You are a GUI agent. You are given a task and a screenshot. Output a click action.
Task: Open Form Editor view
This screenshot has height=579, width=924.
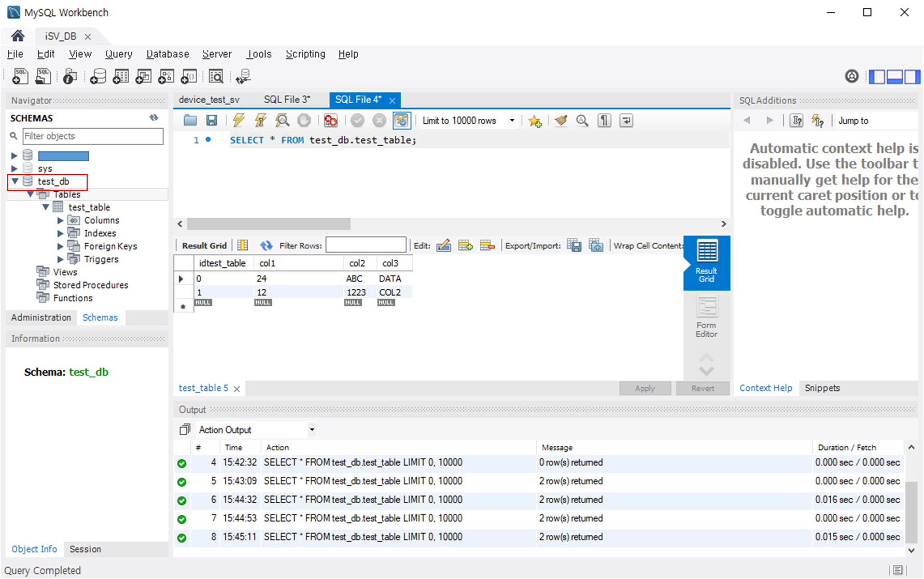(706, 317)
